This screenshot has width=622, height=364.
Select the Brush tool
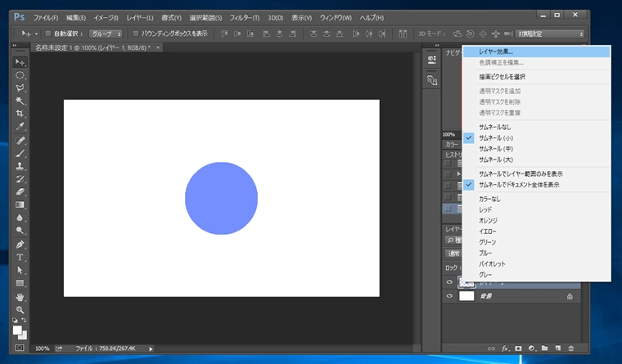pyautogui.click(x=20, y=153)
